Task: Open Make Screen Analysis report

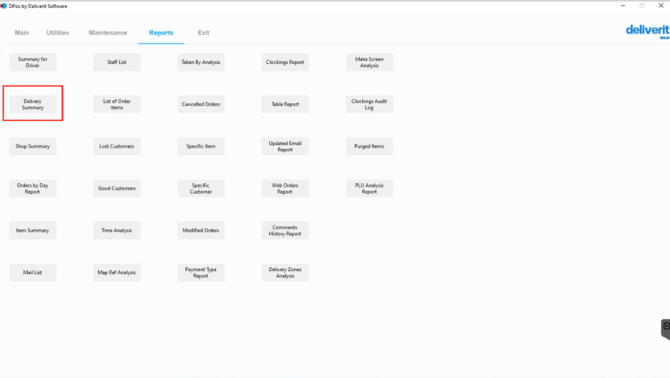Action: pyautogui.click(x=369, y=62)
